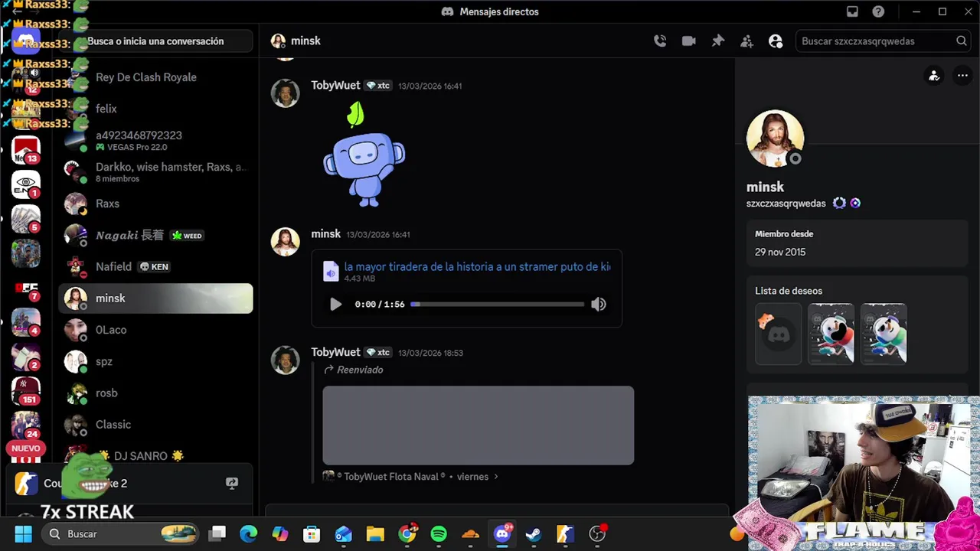Click the xtc tag on first TobyWuet message

(379, 86)
